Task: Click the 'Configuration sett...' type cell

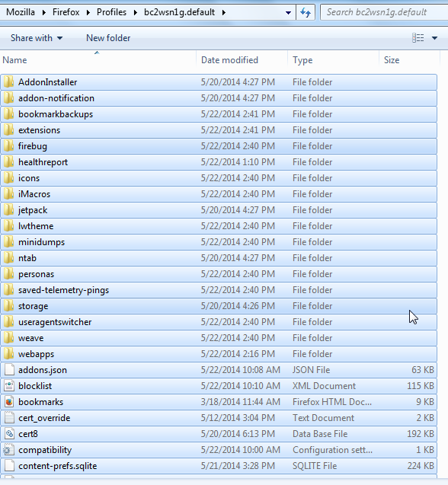Action: 332,450
